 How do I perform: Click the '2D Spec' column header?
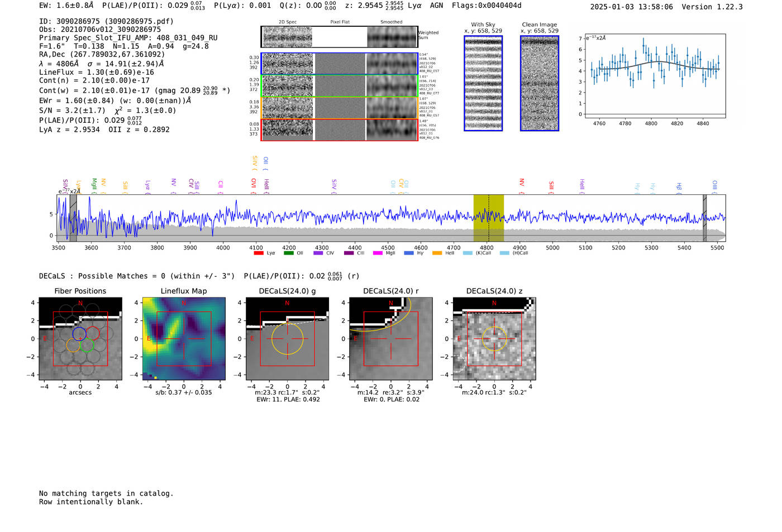coord(288,22)
